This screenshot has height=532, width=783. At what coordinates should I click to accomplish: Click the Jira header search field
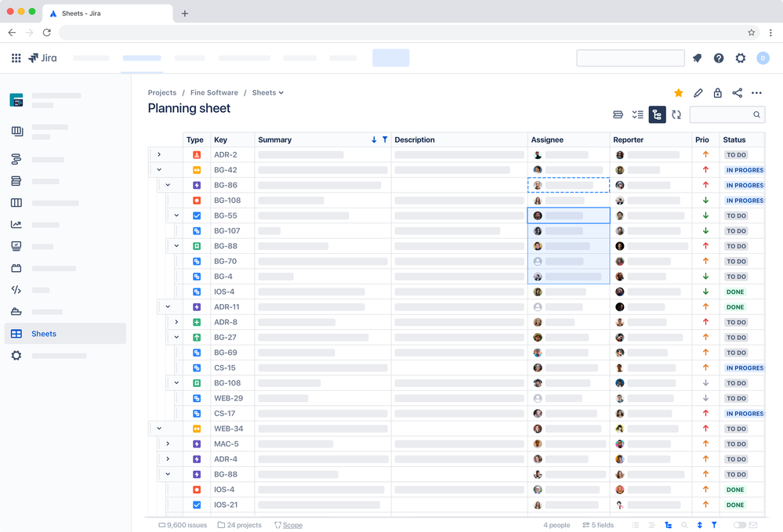630,58
